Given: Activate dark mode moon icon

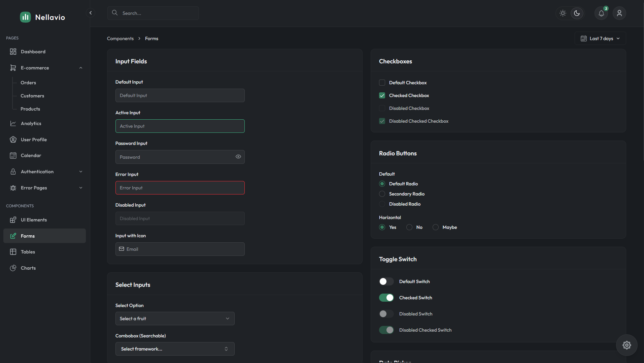Looking at the screenshot, I should click(x=577, y=13).
